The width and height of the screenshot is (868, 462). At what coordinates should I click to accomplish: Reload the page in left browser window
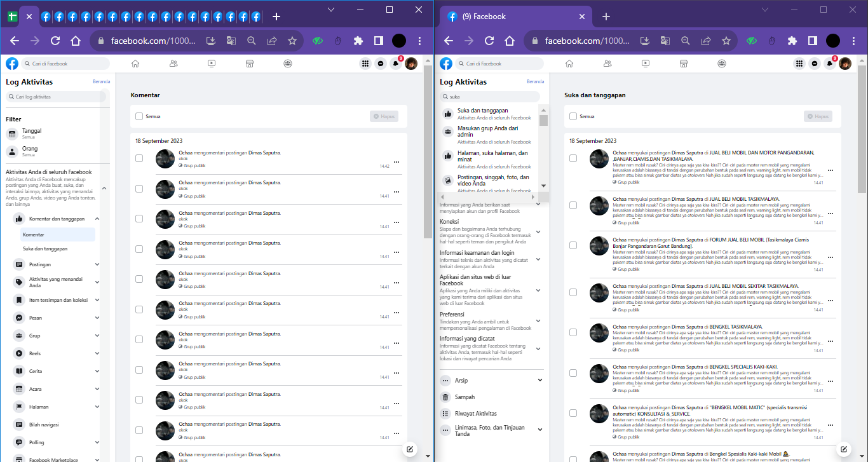click(x=55, y=41)
